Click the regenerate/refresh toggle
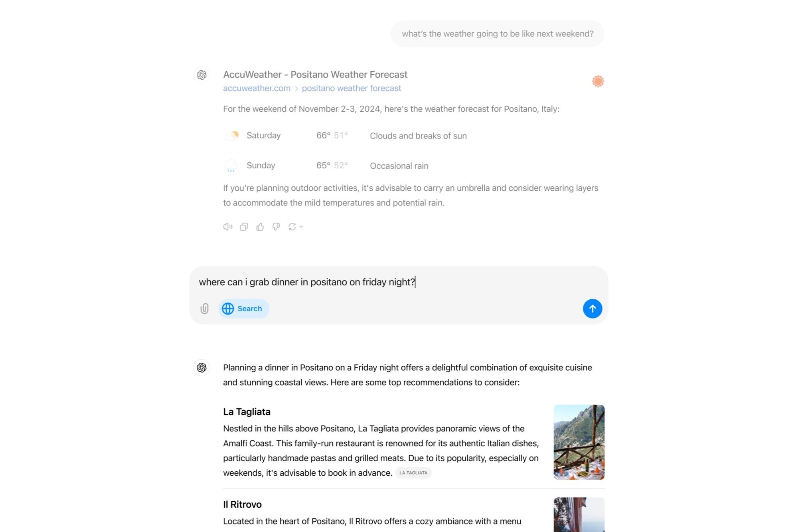The image size is (798, 532). [x=292, y=226]
